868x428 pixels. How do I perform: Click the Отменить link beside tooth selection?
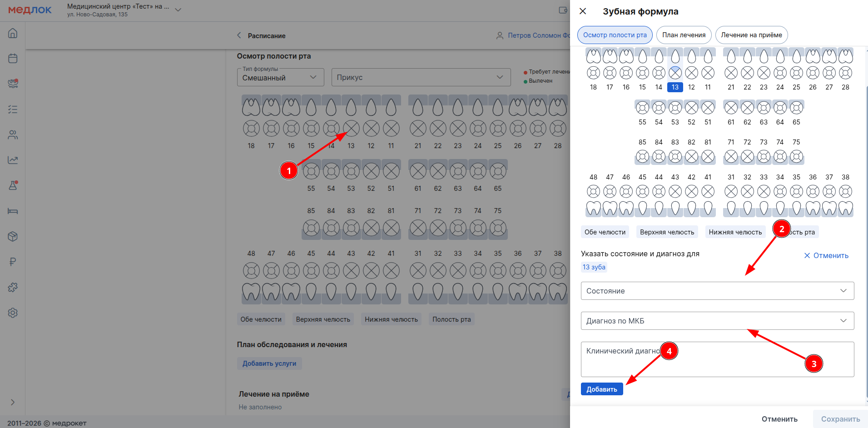point(826,256)
